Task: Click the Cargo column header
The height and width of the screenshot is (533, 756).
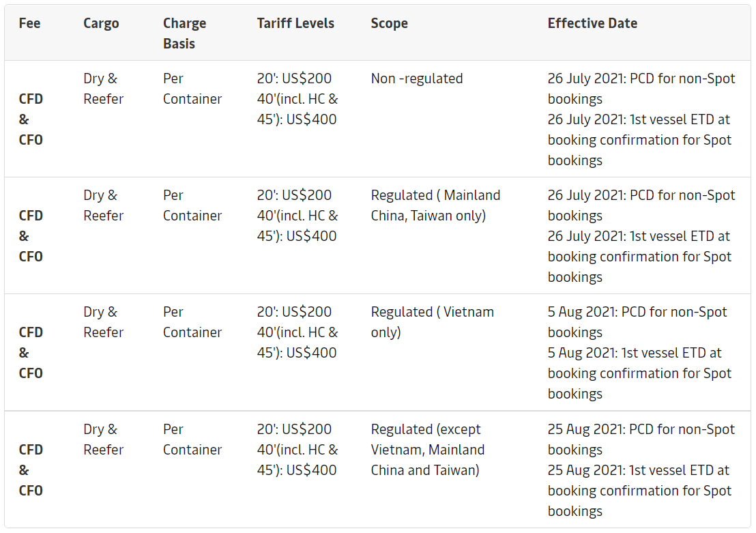Action: click(x=101, y=23)
